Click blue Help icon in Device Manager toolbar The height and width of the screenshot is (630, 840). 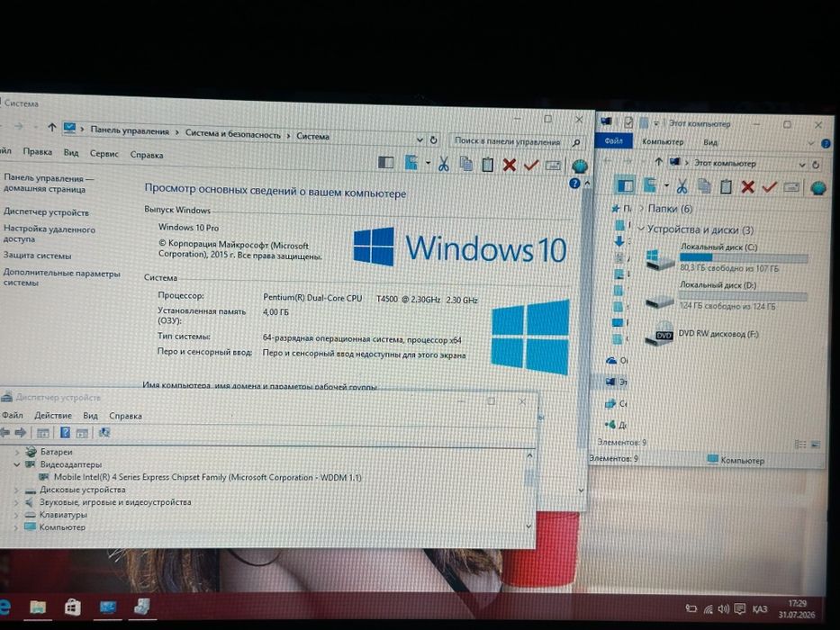coord(65,432)
